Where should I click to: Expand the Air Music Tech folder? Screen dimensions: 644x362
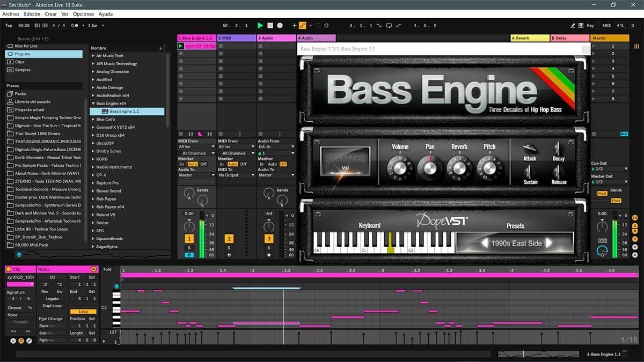[x=93, y=56]
